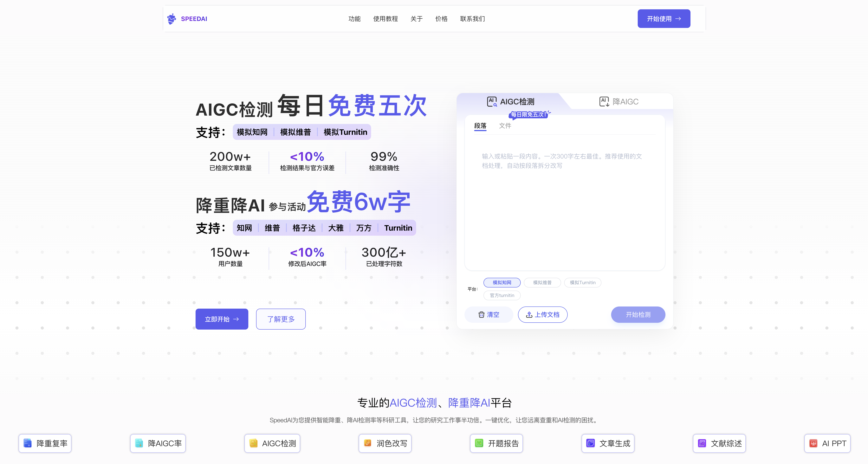Open the 价格 navigation item

click(441, 19)
